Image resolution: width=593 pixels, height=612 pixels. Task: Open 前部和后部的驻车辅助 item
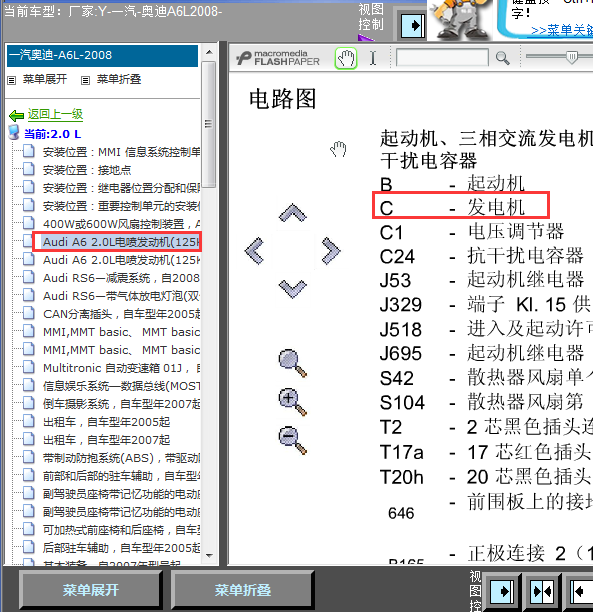121,476
